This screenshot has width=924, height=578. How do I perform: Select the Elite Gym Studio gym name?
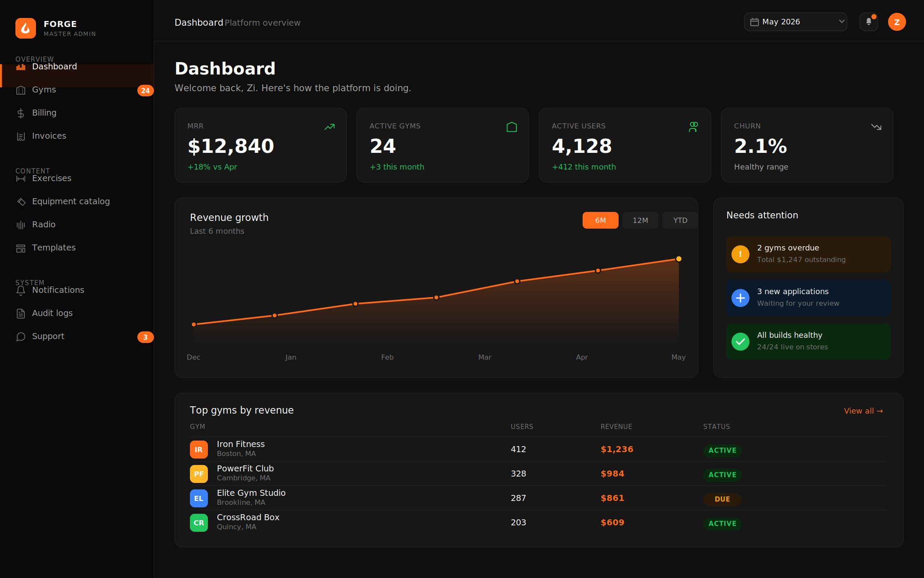[251, 493]
